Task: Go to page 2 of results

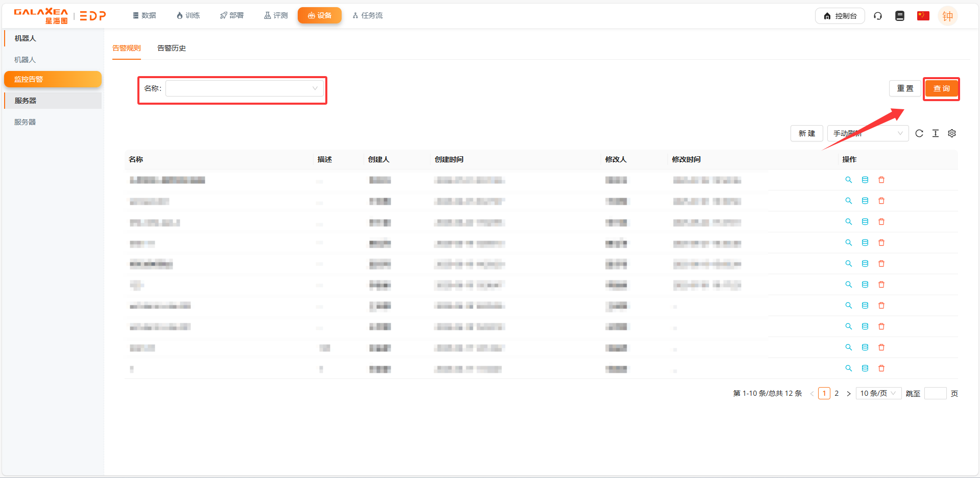Action: 836,393
